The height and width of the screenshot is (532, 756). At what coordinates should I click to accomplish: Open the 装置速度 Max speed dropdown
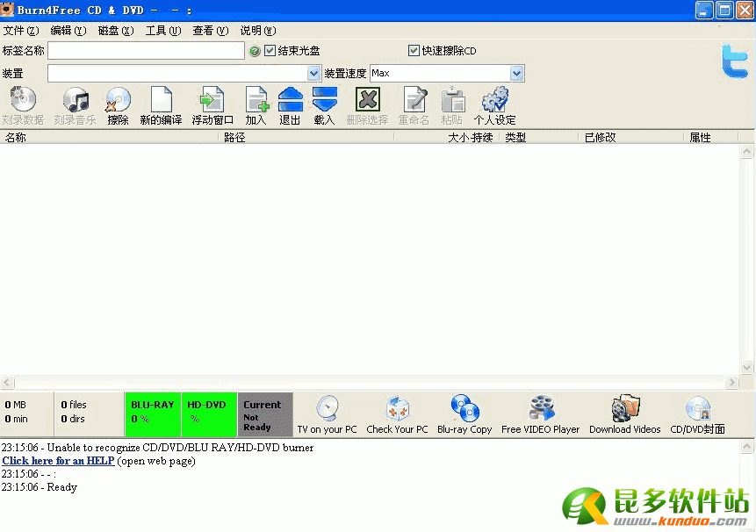517,74
